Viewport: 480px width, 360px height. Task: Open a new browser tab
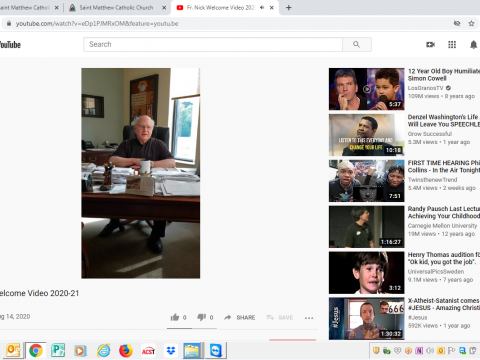289,7
